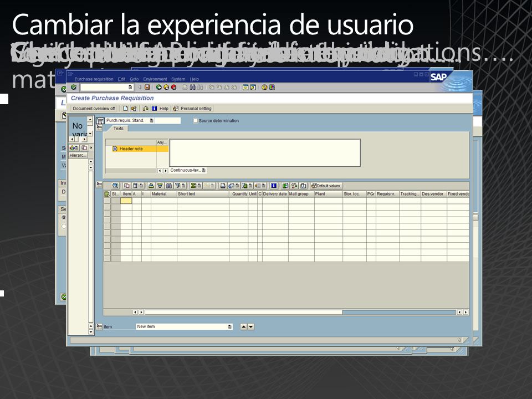Click the Print icon in standard toolbar

tap(185, 87)
